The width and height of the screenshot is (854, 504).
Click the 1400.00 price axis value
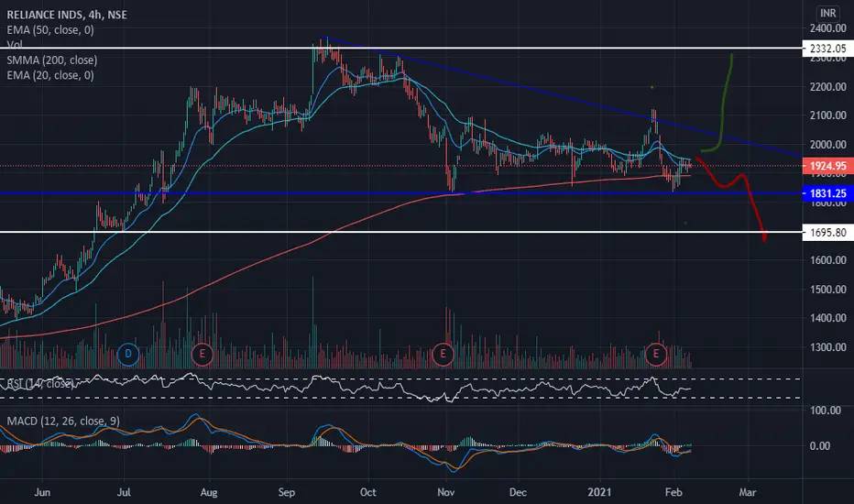(827, 318)
